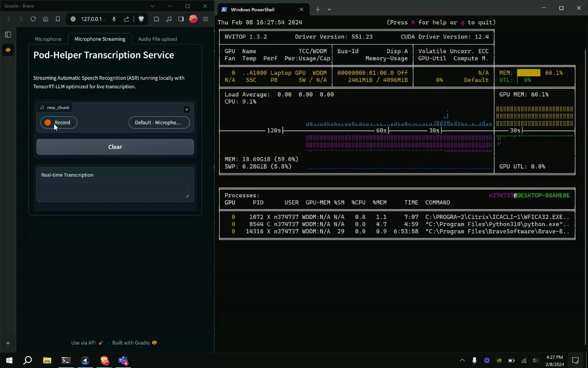
Task: Open media controls music note icon
Action: (x=169, y=19)
